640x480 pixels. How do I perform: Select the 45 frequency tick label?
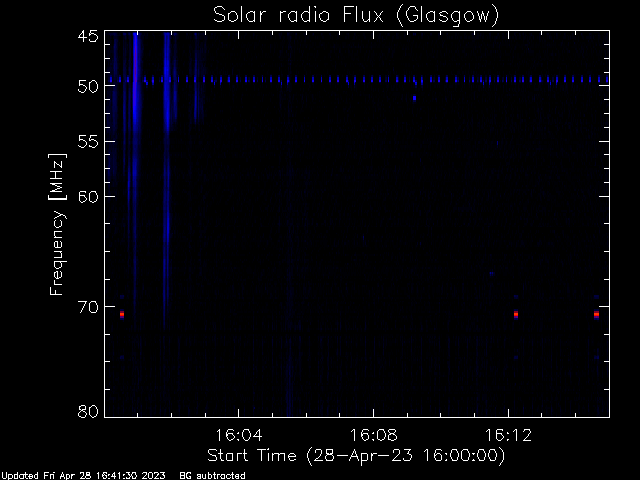click(88, 36)
